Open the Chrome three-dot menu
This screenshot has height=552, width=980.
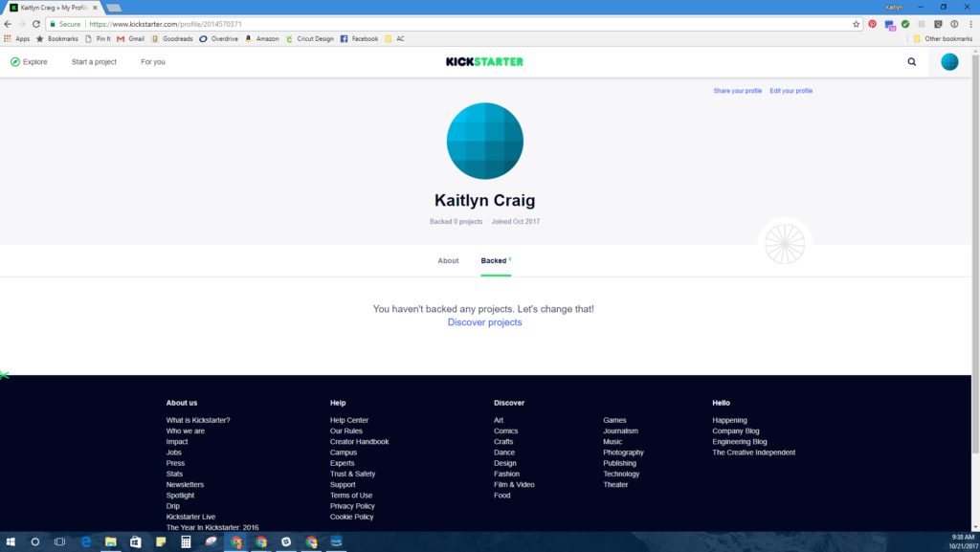(x=970, y=24)
